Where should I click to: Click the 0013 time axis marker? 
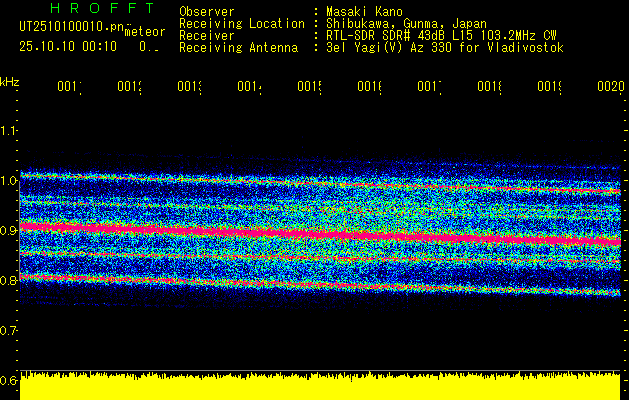tap(189, 86)
